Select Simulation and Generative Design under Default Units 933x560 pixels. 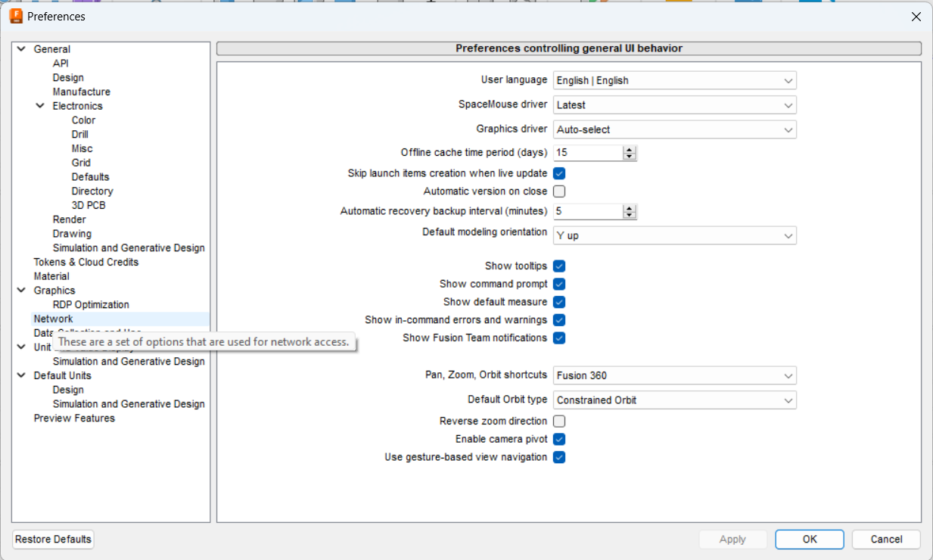click(129, 404)
